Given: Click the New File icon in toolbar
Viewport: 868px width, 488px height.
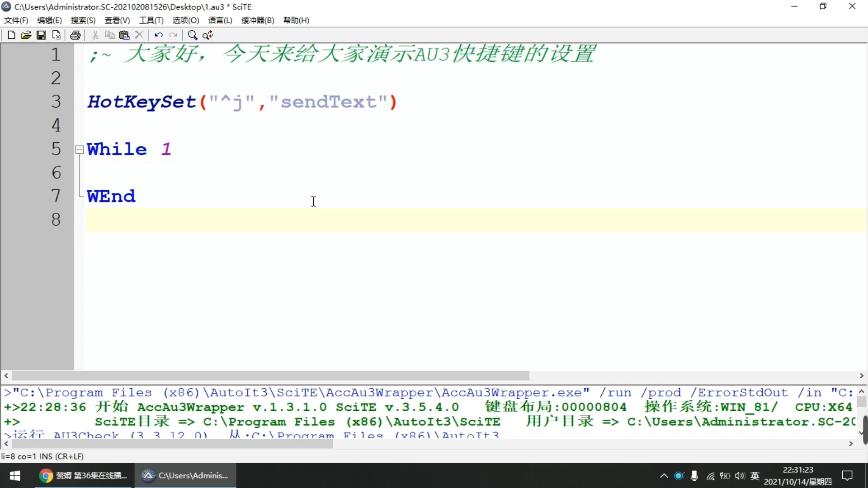Looking at the screenshot, I should 11,34.
